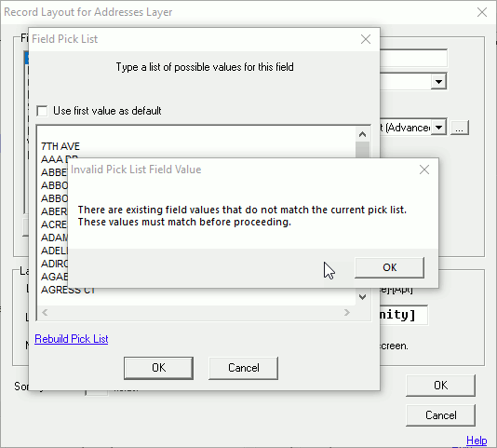Click OK in the Record Layout window

[440, 386]
